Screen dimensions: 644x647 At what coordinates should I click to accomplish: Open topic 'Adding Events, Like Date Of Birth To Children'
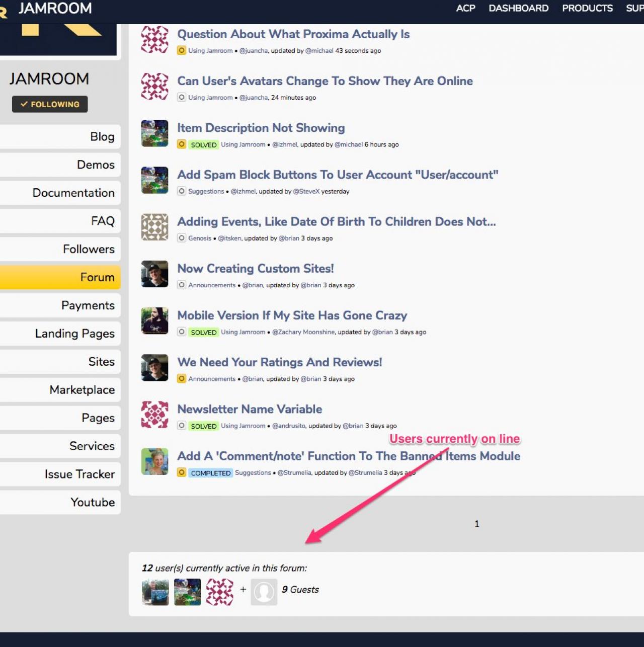337,222
